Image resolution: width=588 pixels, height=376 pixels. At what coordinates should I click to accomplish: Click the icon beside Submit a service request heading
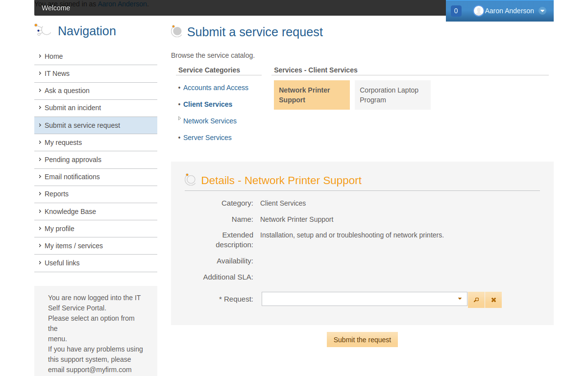click(x=176, y=31)
